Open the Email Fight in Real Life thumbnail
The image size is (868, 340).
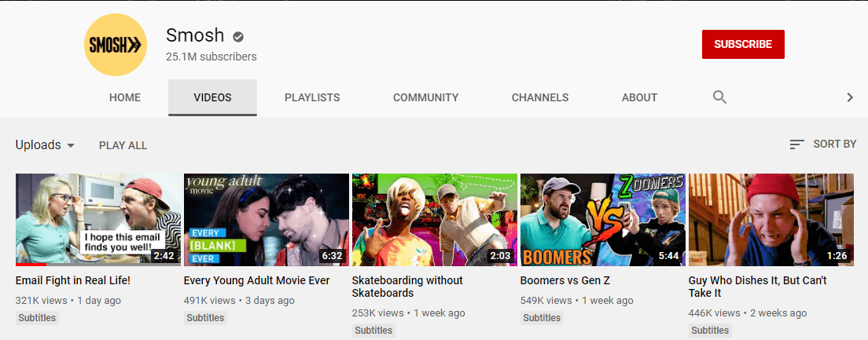[x=98, y=220]
